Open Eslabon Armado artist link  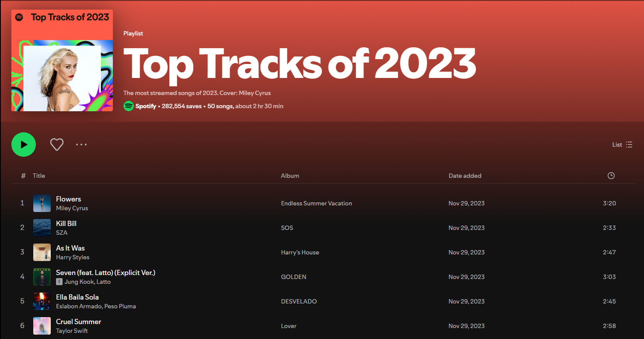(x=78, y=307)
